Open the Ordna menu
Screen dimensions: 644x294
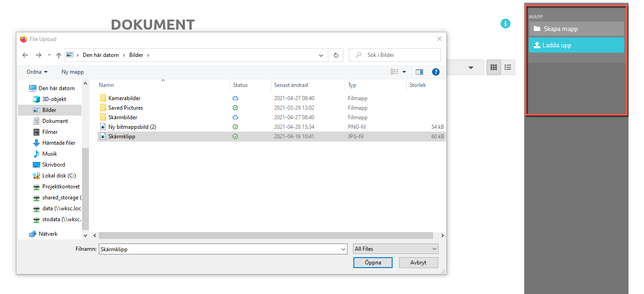coord(37,72)
